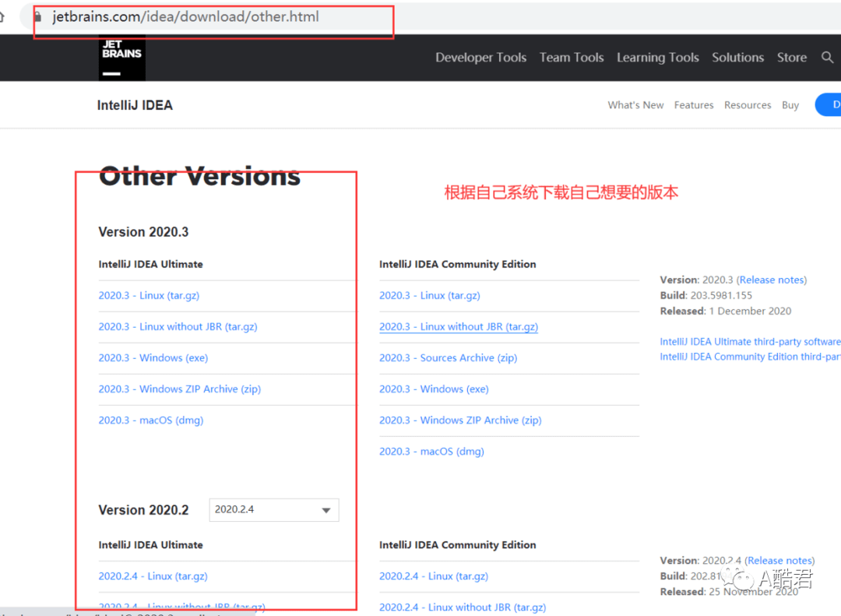Screen dimensions: 841x616
Task: Click IntelliJ IDEA Community Edition heading under 2020.3
Action: 458,264
